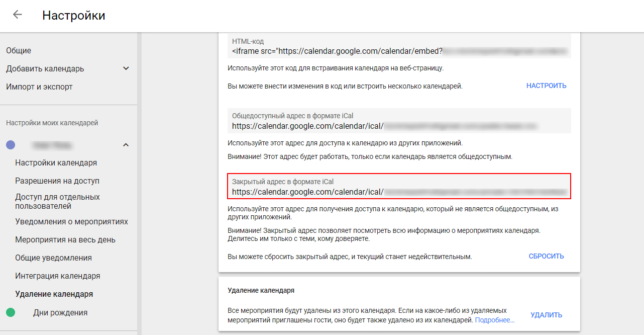
Task: Open Доступ для отдельных пользователей
Action: pos(57,201)
